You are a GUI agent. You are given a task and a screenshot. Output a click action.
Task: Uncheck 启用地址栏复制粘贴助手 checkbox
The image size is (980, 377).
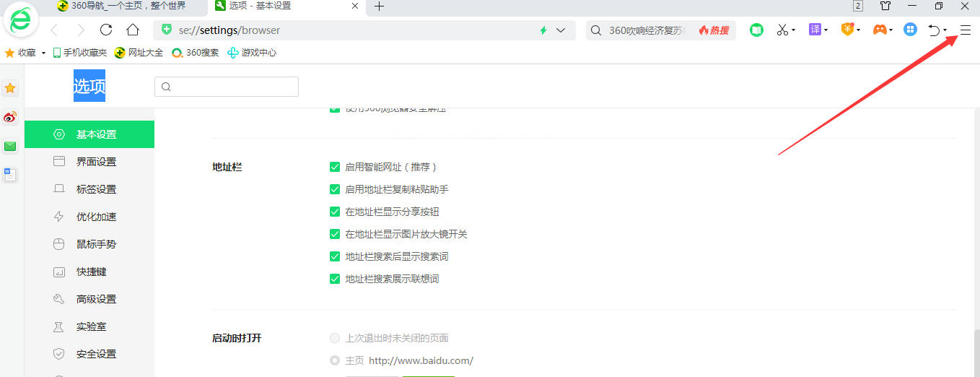(335, 189)
